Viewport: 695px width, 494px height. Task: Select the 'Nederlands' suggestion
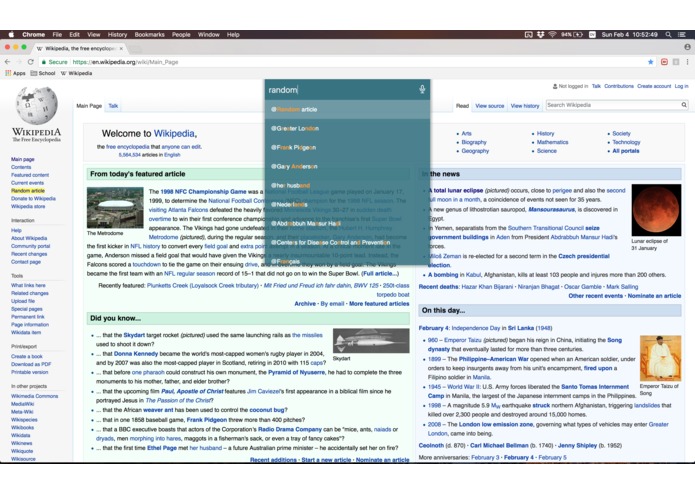click(x=347, y=204)
